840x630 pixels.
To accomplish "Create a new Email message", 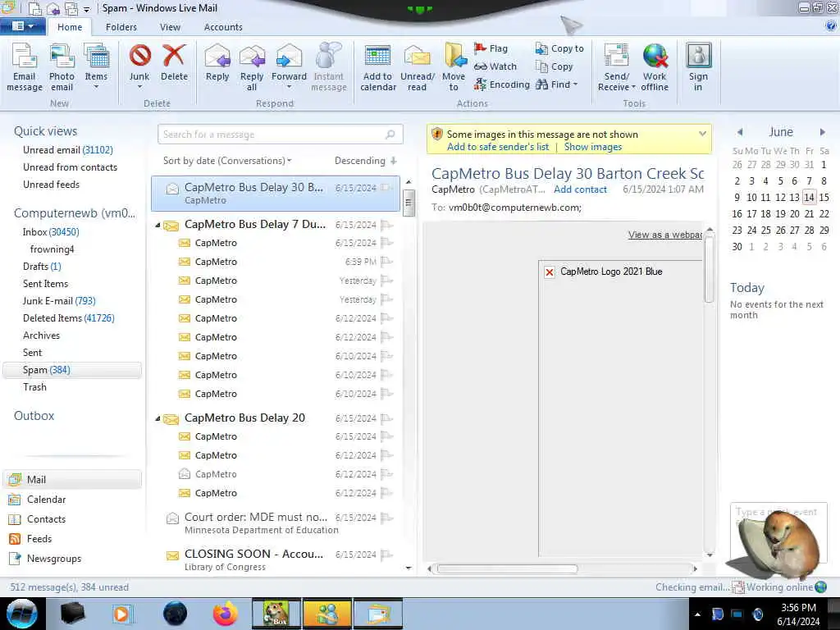I will point(24,67).
